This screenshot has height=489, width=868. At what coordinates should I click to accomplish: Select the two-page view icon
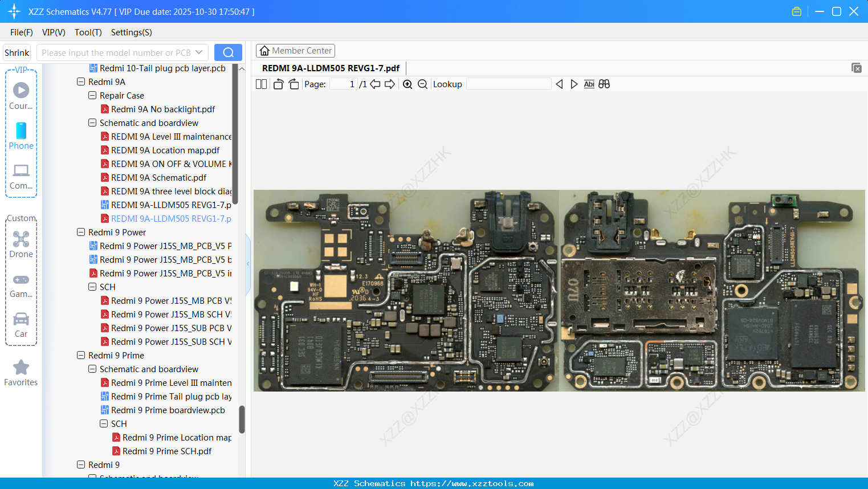point(261,84)
